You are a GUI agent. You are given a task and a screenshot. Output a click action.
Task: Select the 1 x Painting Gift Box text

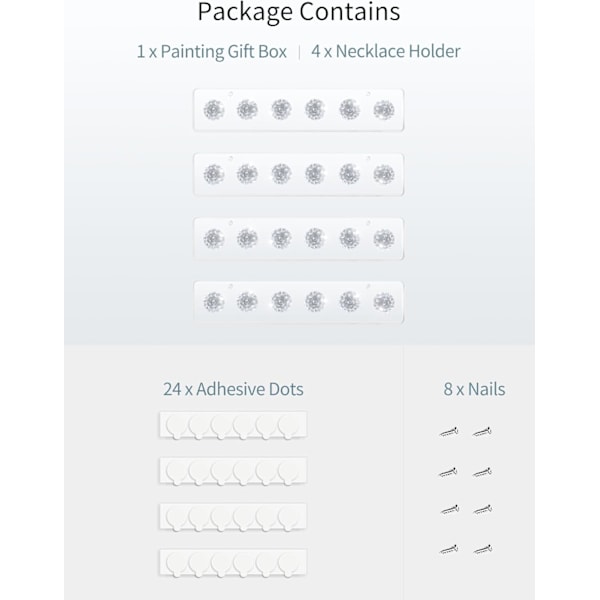click(x=212, y=52)
